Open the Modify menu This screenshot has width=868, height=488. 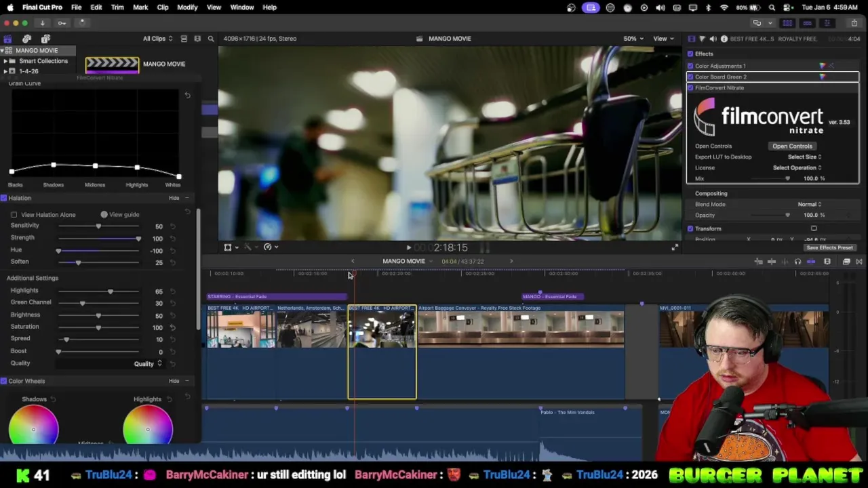pos(187,7)
